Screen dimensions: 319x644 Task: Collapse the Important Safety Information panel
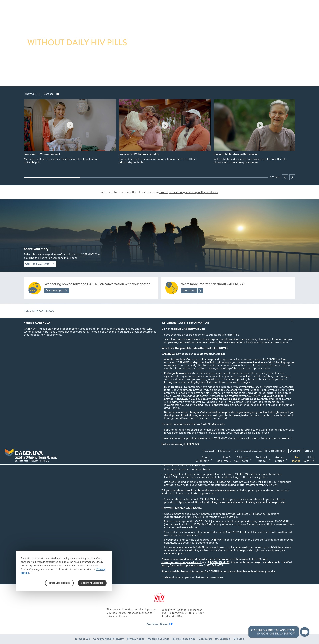pos(292,321)
